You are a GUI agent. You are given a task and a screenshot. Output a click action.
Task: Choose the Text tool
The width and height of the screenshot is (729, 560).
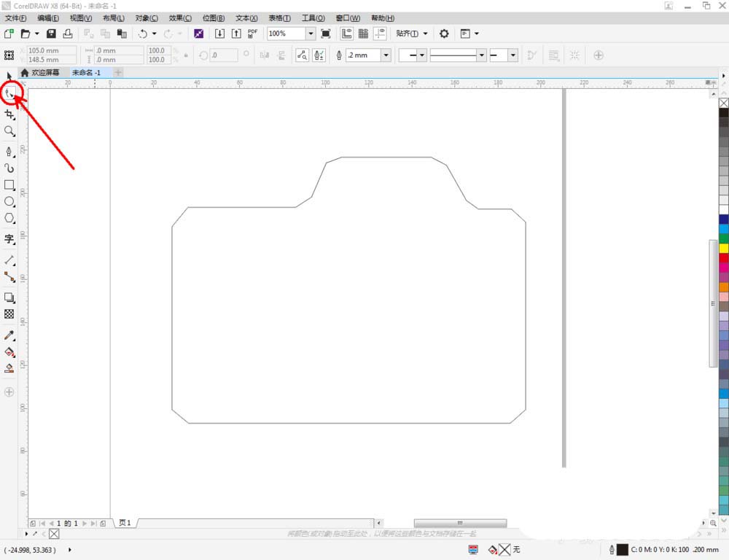coord(9,239)
